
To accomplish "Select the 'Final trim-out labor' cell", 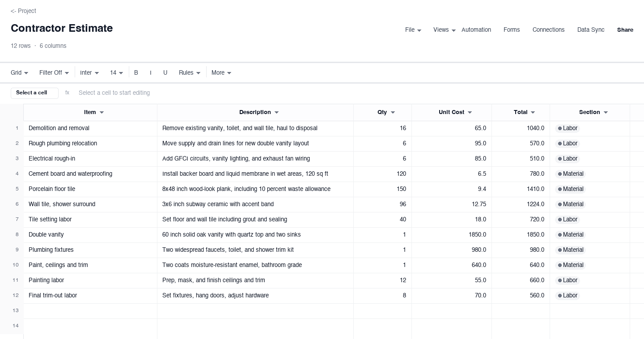I will pyautogui.click(x=90, y=296).
